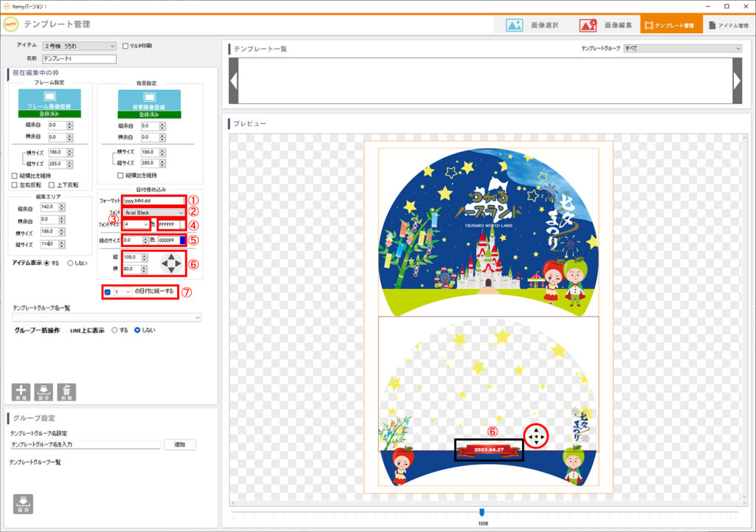This screenshot has width=756, height=532.
Task: Enable the マルチ印刷 checkbox
Action: pyautogui.click(x=125, y=46)
